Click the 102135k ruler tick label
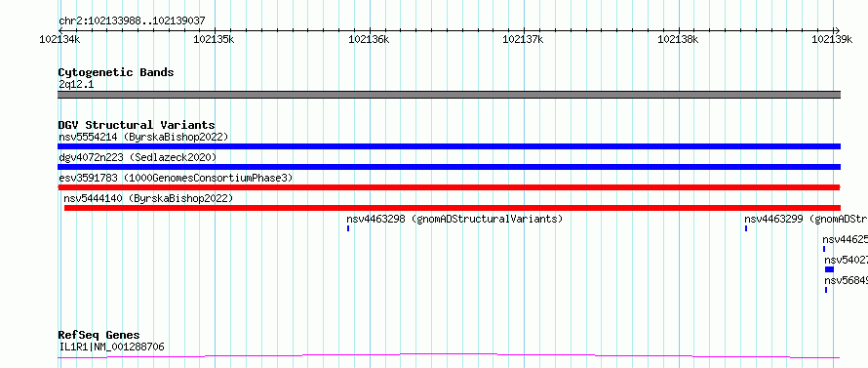This screenshot has width=868, height=368. (x=215, y=39)
